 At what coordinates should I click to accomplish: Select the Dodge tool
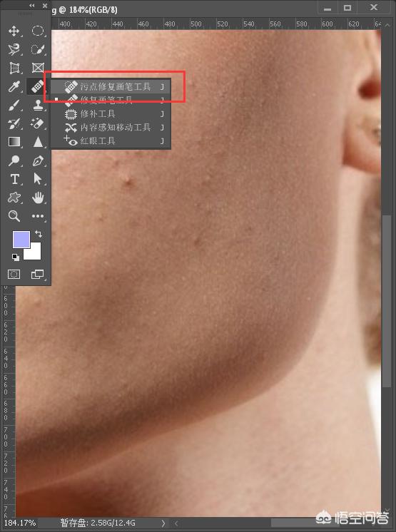14,160
